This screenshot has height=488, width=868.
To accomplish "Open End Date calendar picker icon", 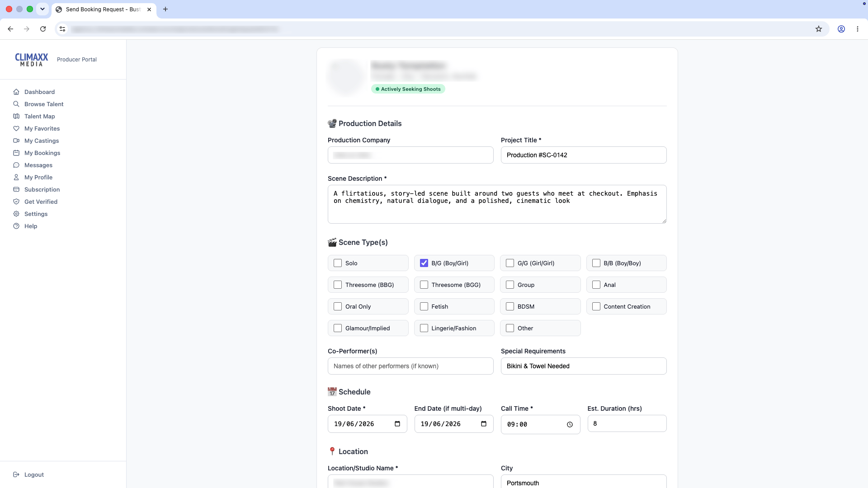I will coord(484,424).
